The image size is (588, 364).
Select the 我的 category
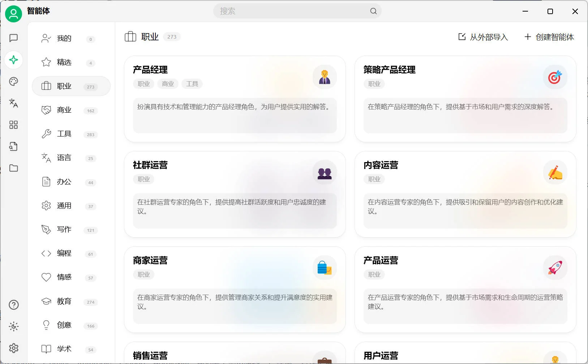71,38
